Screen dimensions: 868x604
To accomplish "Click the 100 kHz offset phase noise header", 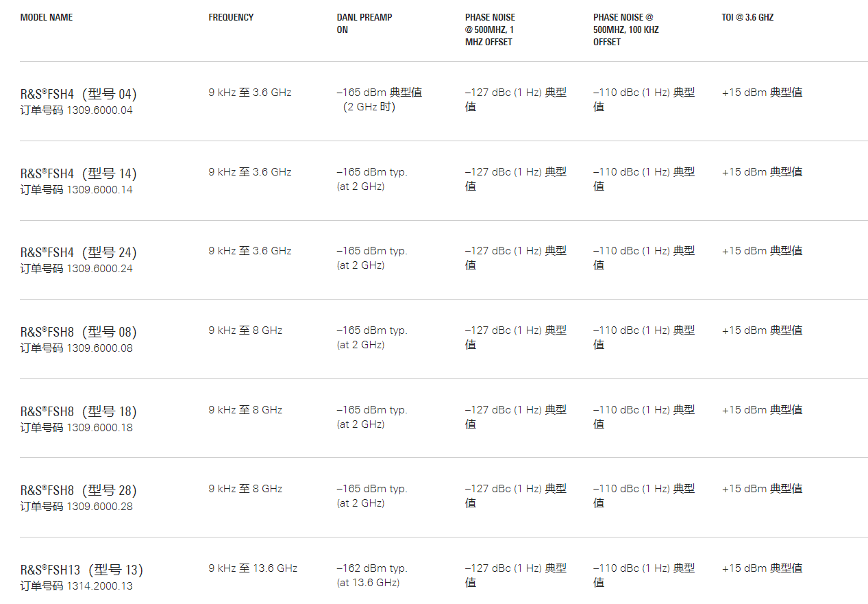I will [x=625, y=29].
